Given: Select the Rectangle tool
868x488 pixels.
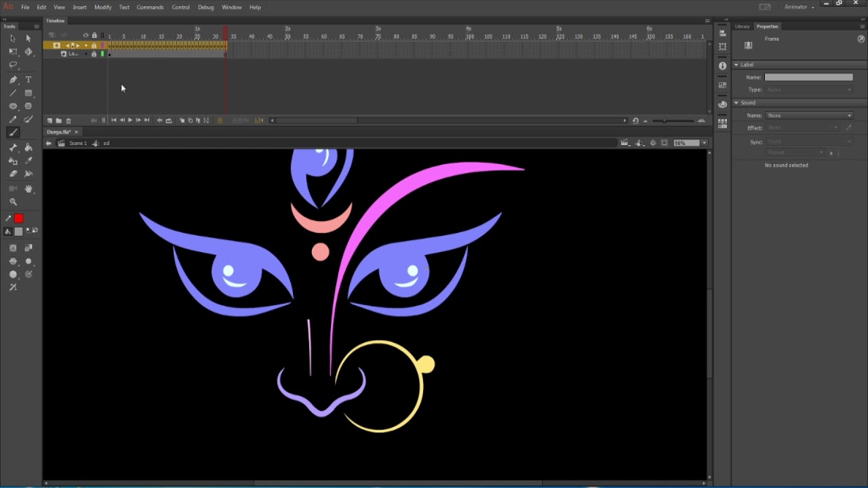Looking at the screenshot, I should 28,93.
